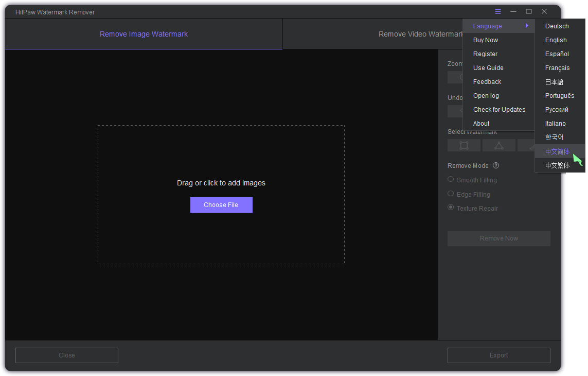The height and width of the screenshot is (376, 588).
Task: Select Deutsch from the language list
Action: click(x=557, y=26)
